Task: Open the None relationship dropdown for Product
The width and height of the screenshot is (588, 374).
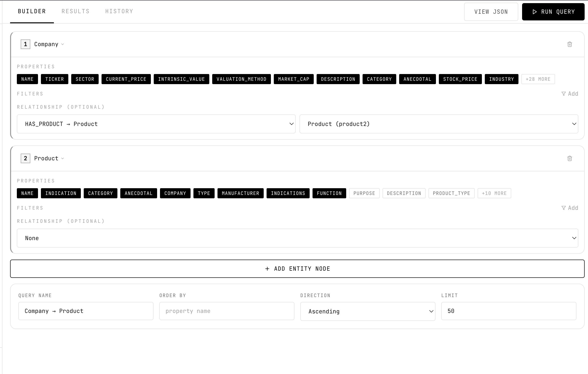Action: (297, 238)
